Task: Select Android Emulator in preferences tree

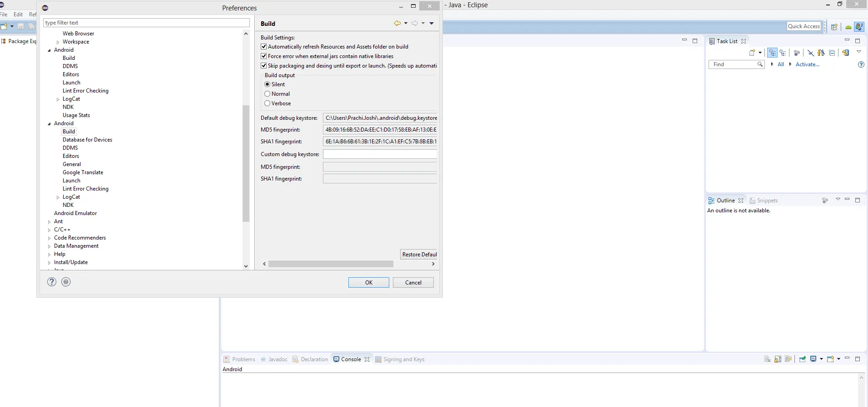Action: click(x=75, y=213)
